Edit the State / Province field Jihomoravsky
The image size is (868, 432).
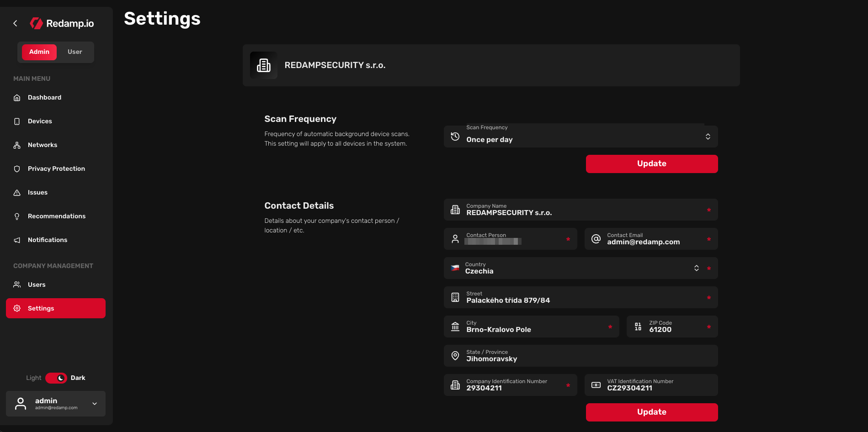click(581, 356)
